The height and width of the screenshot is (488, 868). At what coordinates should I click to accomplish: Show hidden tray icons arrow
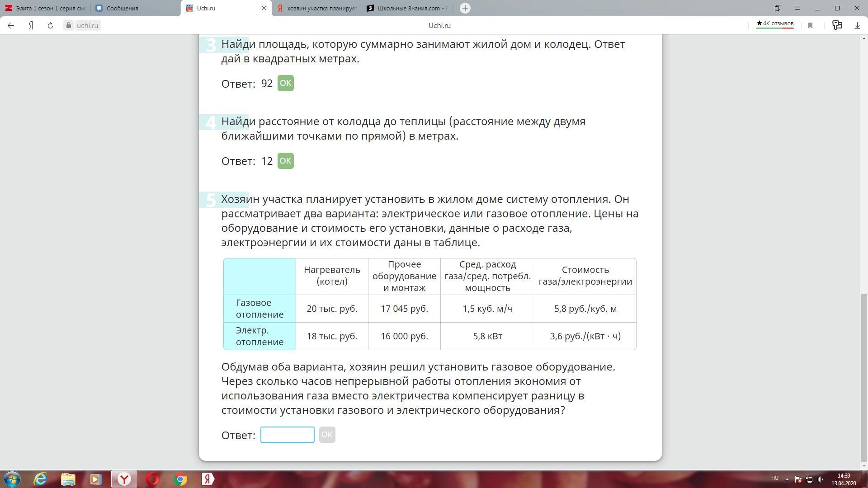pyautogui.click(x=787, y=479)
